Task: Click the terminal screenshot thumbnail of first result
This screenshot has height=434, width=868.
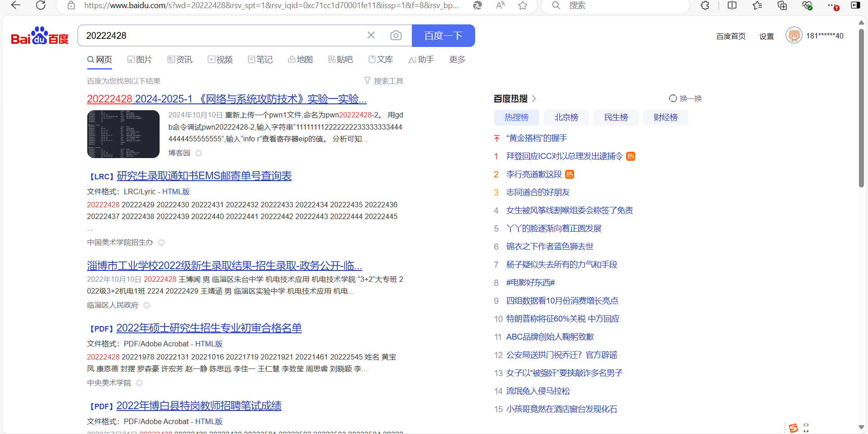Action: [123, 134]
